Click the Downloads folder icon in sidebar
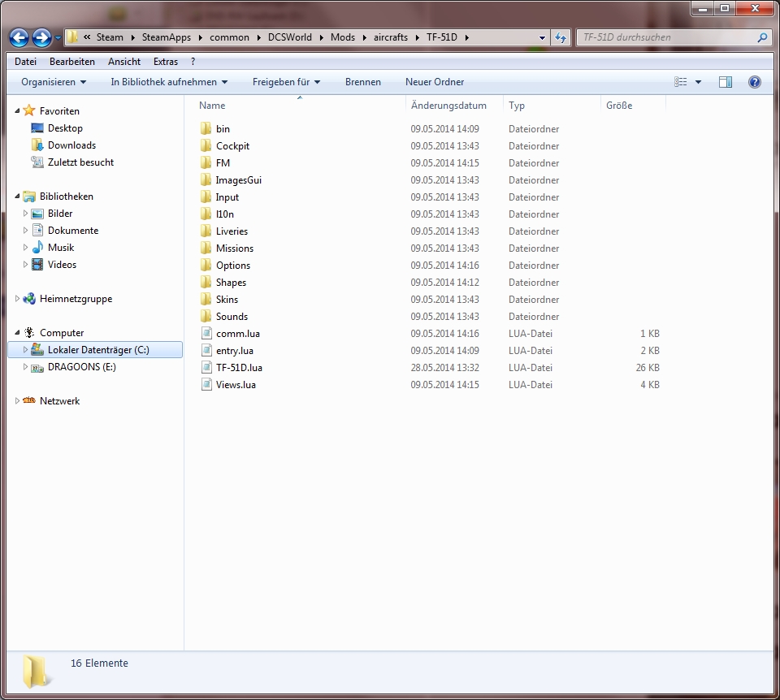 [x=37, y=145]
